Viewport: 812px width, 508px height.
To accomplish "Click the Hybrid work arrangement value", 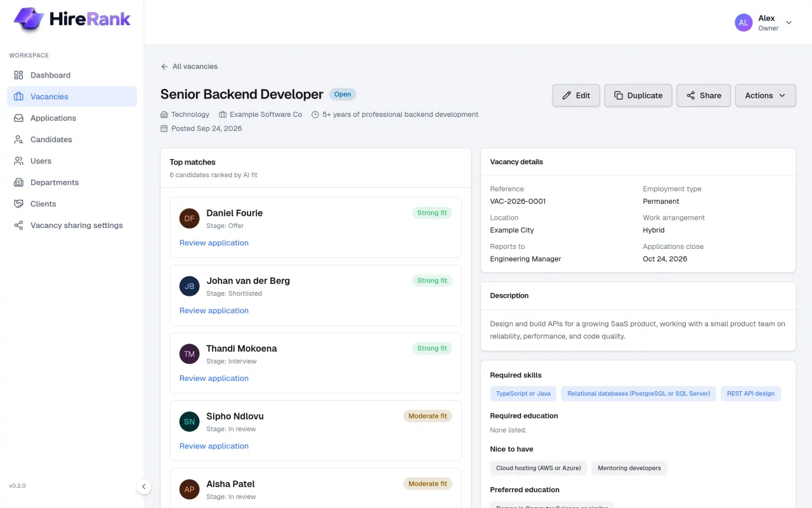I will pyautogui.click(x=653, y=230).
